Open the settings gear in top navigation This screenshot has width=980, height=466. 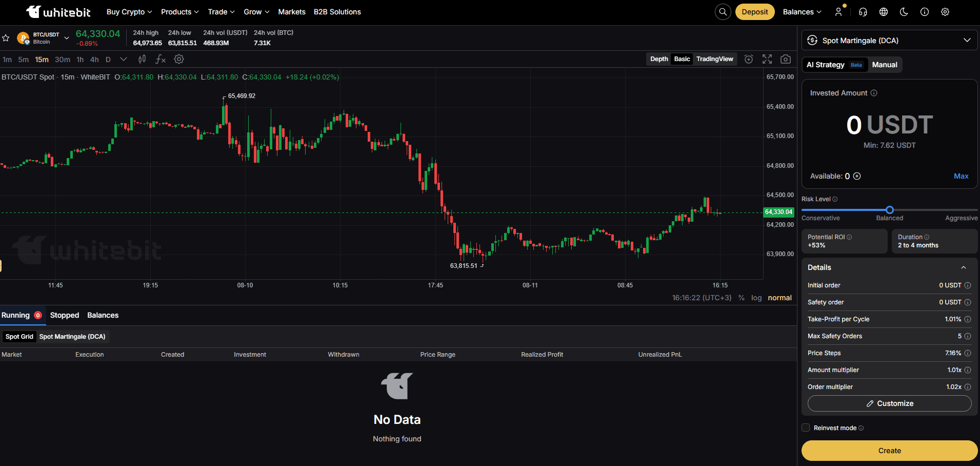coord(945,12)
